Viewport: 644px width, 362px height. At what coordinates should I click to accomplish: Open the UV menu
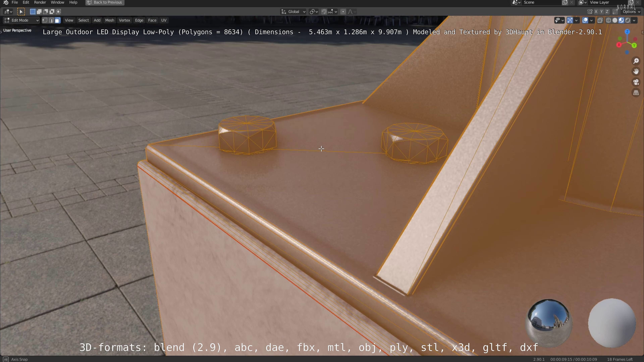click(164, 20)
